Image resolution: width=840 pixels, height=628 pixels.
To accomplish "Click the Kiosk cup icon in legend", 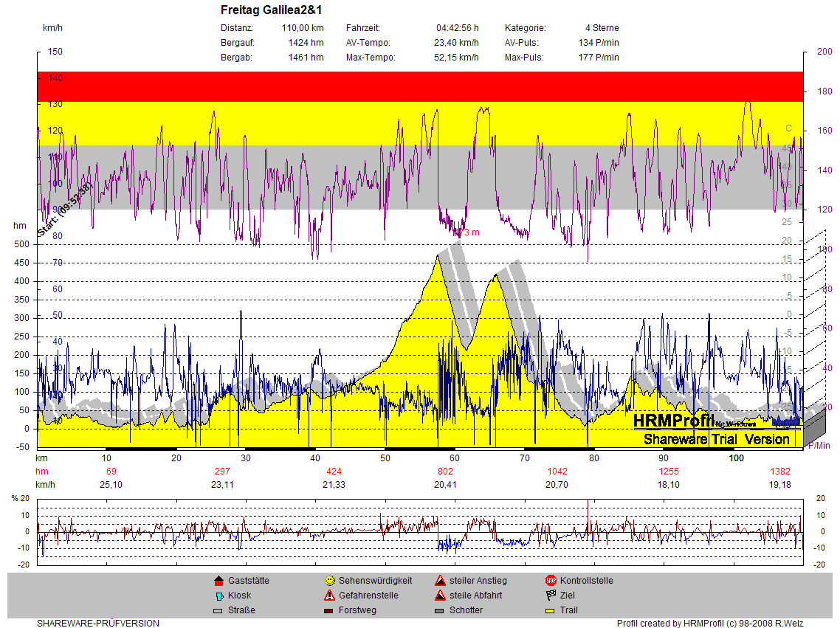I will (x=218, y=596).
